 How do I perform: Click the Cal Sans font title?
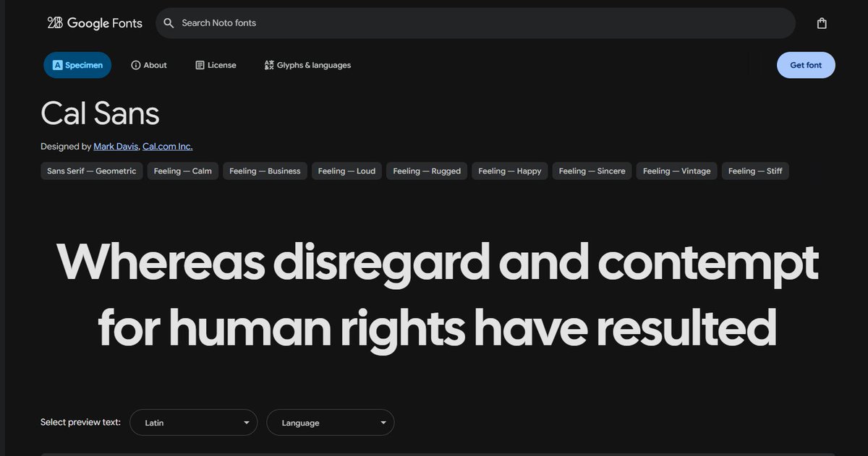100,113
